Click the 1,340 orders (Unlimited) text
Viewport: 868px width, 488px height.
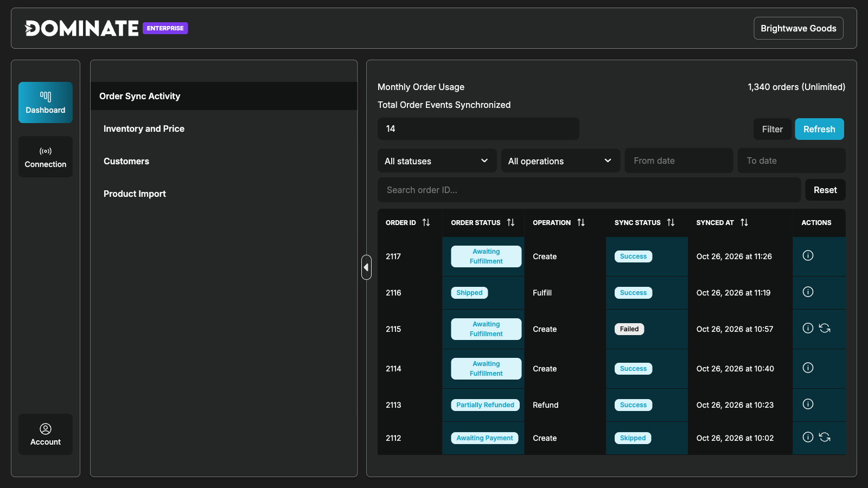(796, 87)
